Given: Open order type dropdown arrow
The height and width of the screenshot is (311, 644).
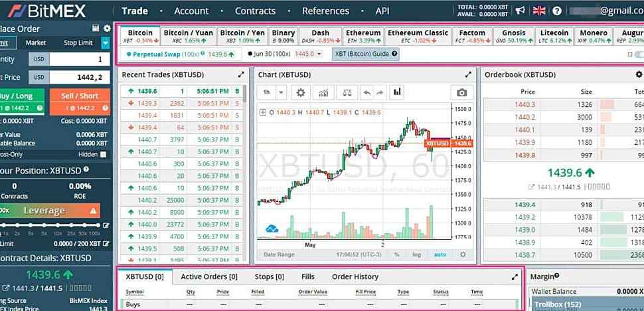Looking at the screenshot, I should coord(106,43).
